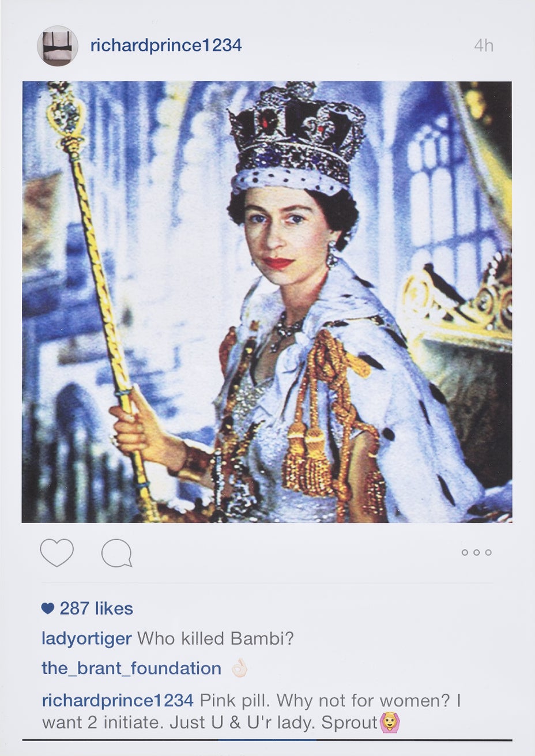535x756 pixels.
Task: Open the comment bubble icon
Action: (x=116, y=554)
